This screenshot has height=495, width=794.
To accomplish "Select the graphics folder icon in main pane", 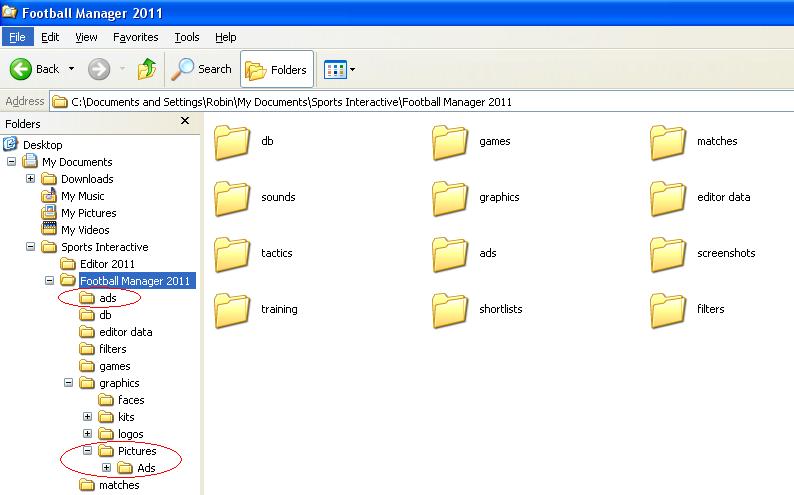I will click(450, 198).
